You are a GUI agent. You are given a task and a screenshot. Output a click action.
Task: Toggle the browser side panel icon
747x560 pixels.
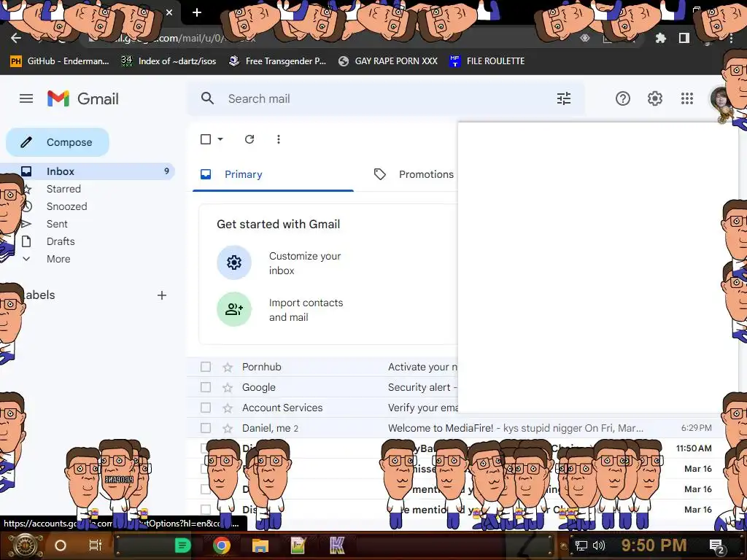point(684,38)
